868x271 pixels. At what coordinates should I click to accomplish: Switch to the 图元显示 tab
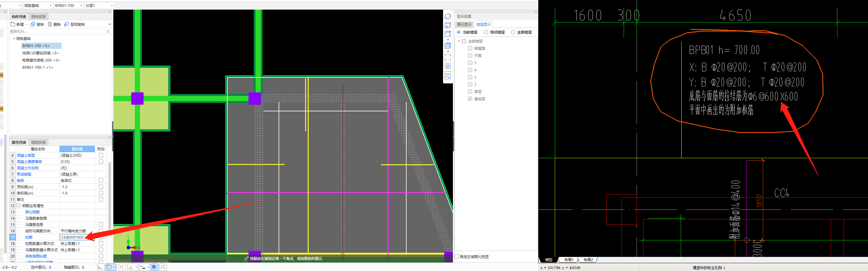464,25
